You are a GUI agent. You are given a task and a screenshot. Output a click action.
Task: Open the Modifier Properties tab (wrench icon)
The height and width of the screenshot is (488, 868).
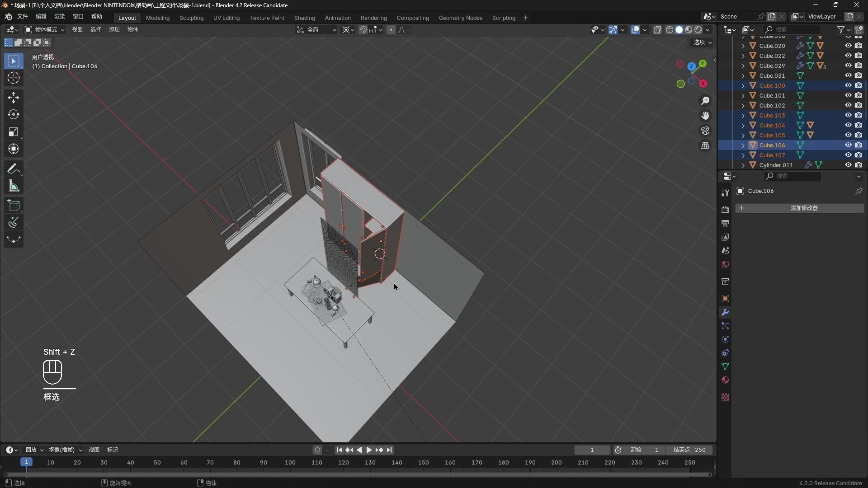(x=725, y=312)
